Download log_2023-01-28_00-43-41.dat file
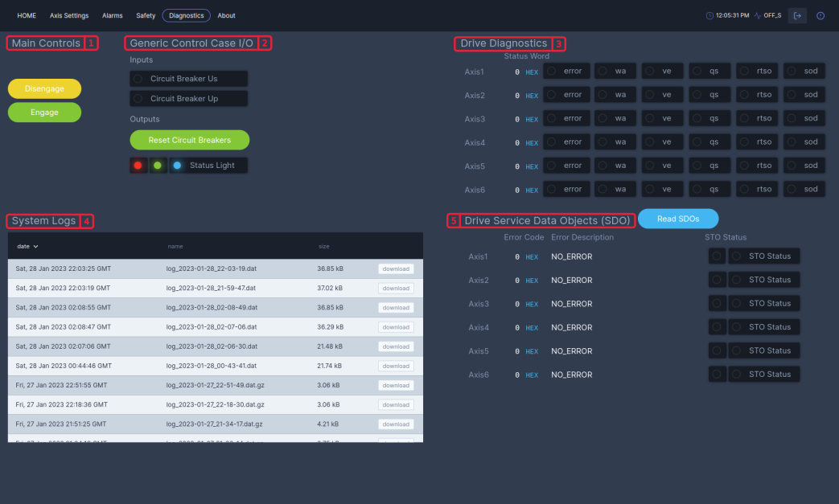Image resolution: width=839 pixels, height=504 pixels. click(396, 366)
